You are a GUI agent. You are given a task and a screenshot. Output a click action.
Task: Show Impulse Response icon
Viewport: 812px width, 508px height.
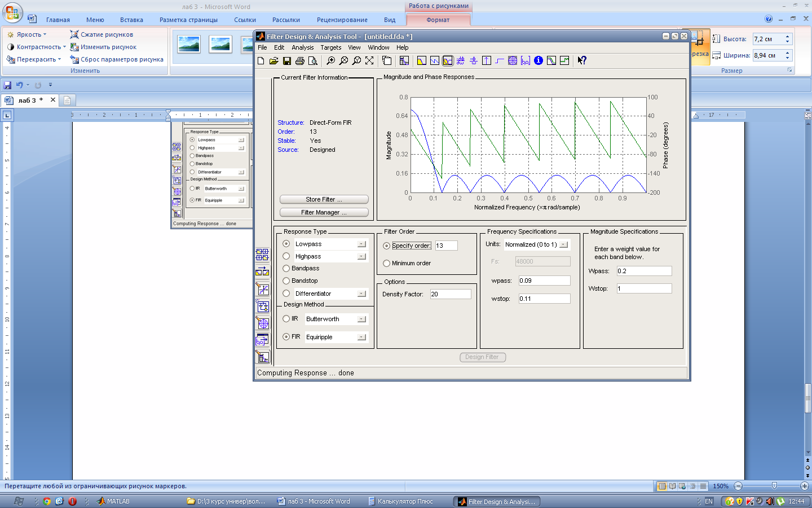(x=487, y=60)
